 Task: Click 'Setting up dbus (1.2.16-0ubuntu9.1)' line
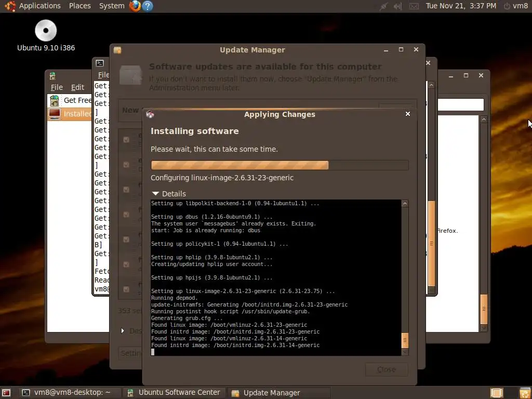(212, 217)
